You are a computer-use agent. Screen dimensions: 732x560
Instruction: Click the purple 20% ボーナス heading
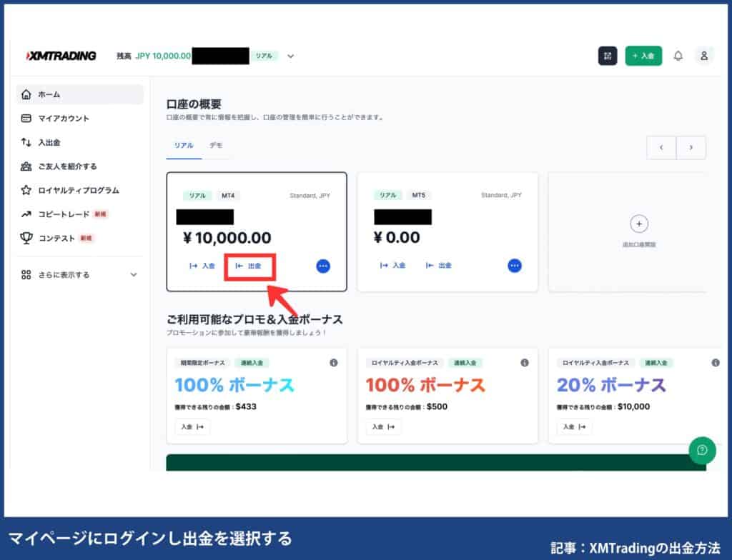coord(611,386)
